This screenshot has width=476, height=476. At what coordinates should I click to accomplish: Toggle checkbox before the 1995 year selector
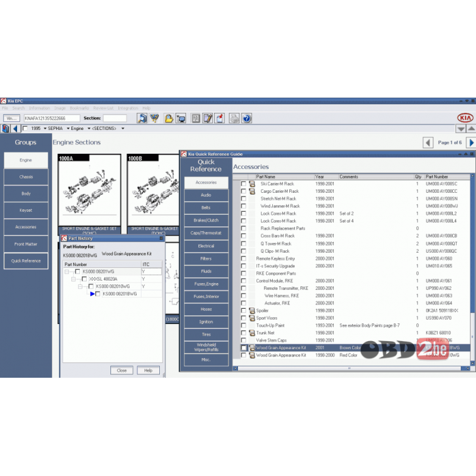pos(25,128)
